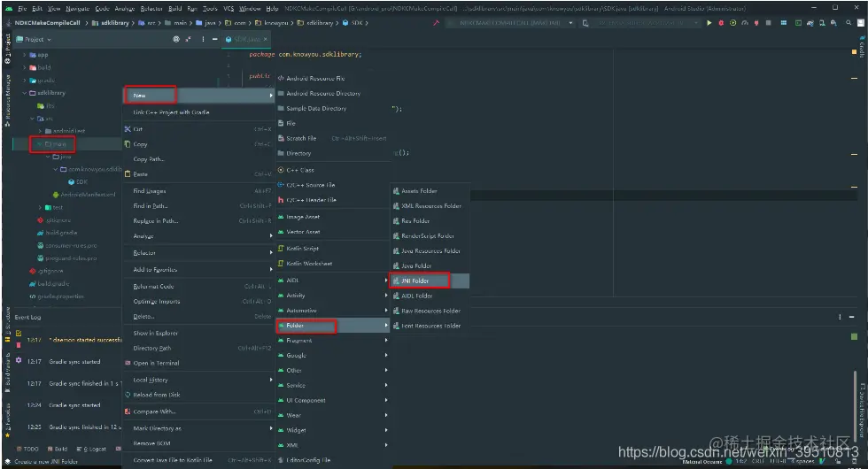Click the Material Oceanic theme status entry
The height and width of the screenshot is (469, 868).
702,461
